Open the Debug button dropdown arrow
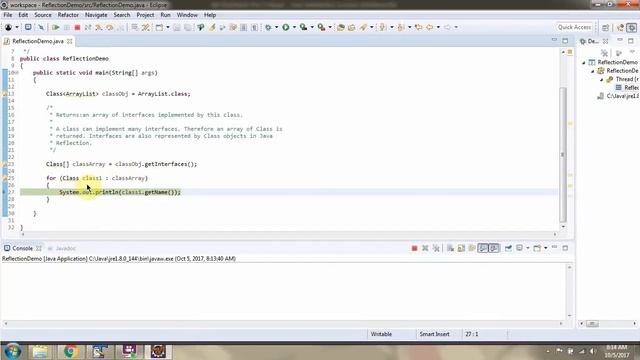 [276, 27]
